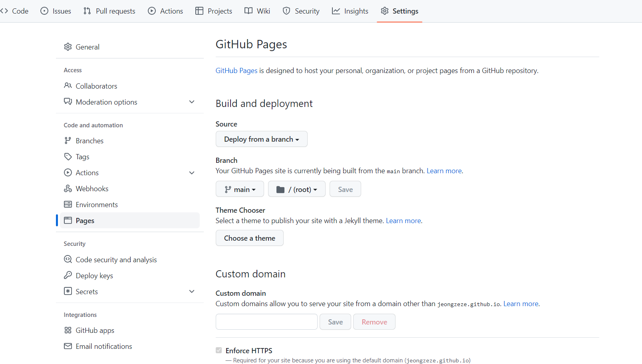Click the Deploy keys key icon
Screen dimensions: 642x364
[68, 275]
